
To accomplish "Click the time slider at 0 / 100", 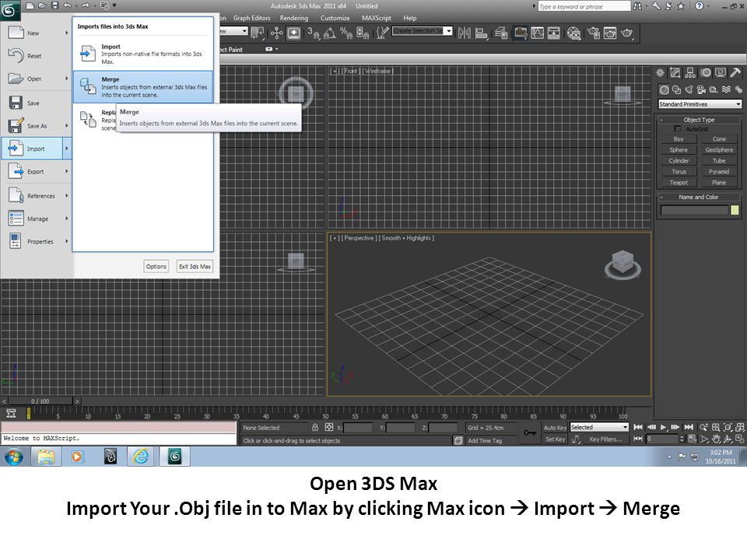I will 40,401.
